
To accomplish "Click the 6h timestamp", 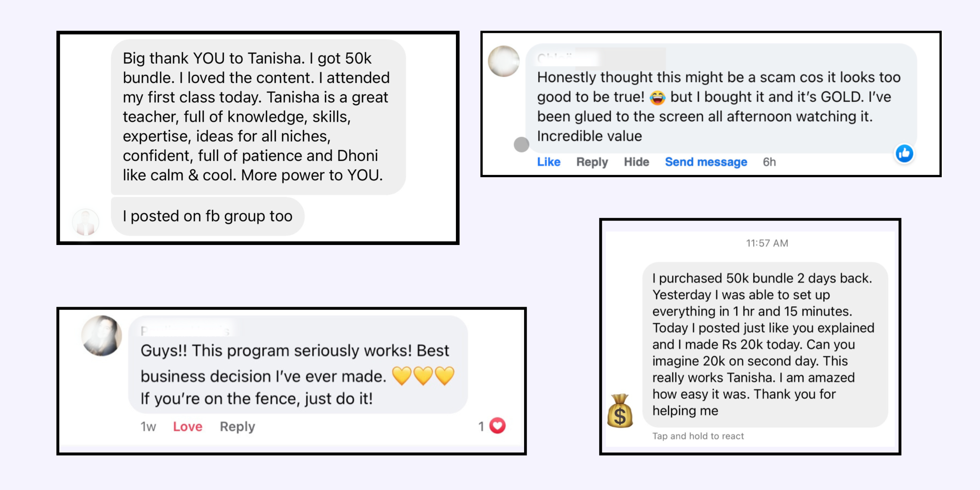I will pyautogui.click(x=769, y=162).
